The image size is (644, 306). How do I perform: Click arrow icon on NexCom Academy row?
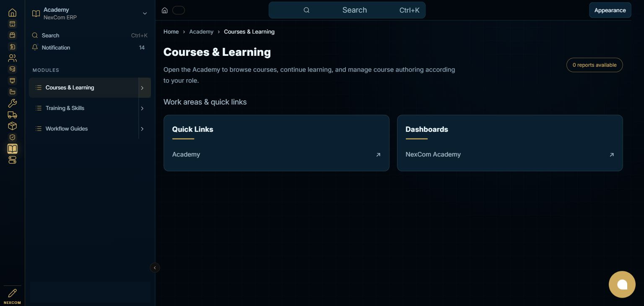coord(612,155)
